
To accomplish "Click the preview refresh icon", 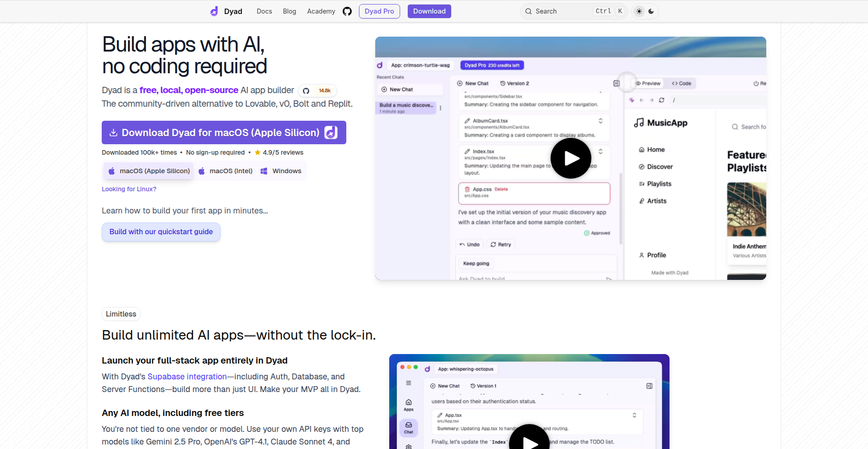I will tap(661, 100).
